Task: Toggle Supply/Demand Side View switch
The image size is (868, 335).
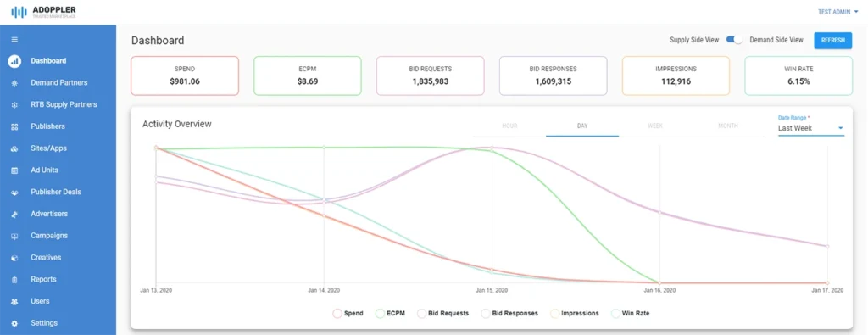Action: pos(734,40)
